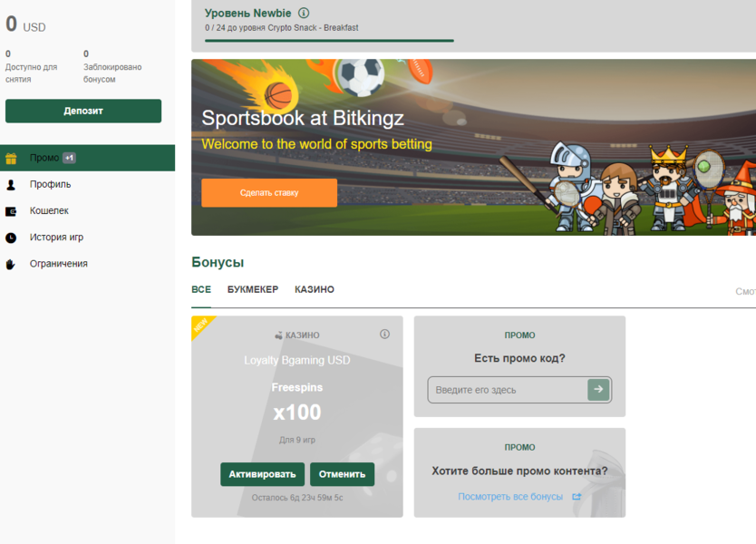Open the Посмотреть все бонусы link
Viewport: 756px width, 544px height.
click(510, 497)
